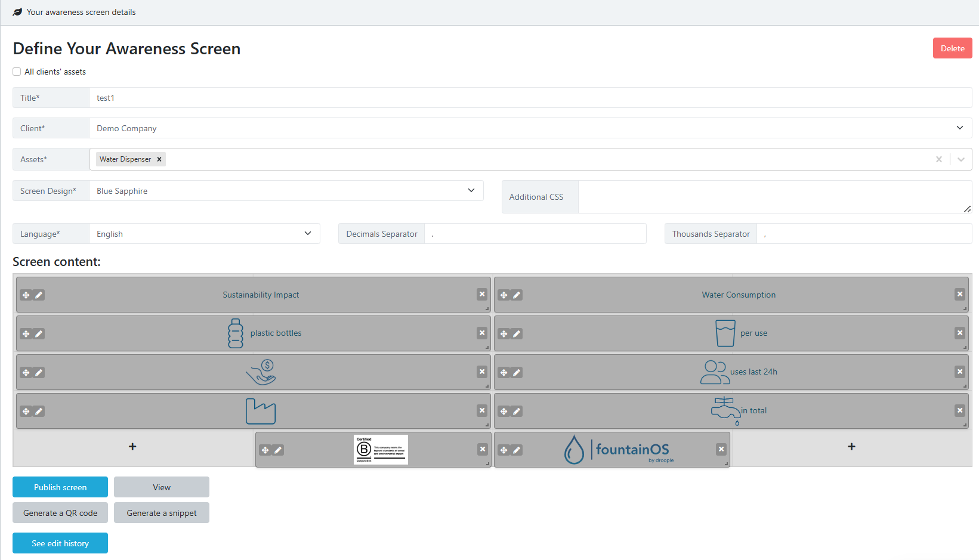The image size is (979, 560).
Task: Enable the All clients' assets checkbox
Action: pos(17,72)
